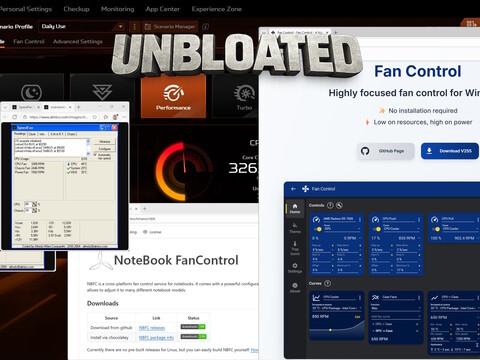
Task: Click back arrow in Fan Control header
Action: click(293, 189)
